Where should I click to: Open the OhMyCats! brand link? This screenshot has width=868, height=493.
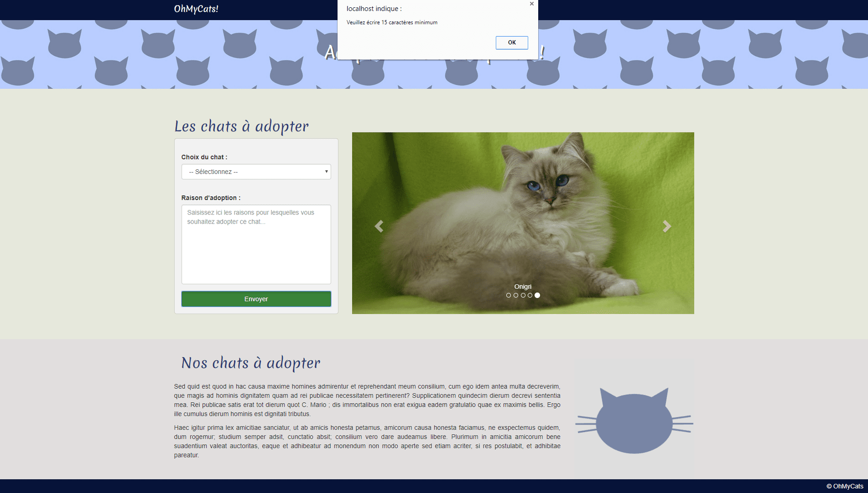coord(196,9)
